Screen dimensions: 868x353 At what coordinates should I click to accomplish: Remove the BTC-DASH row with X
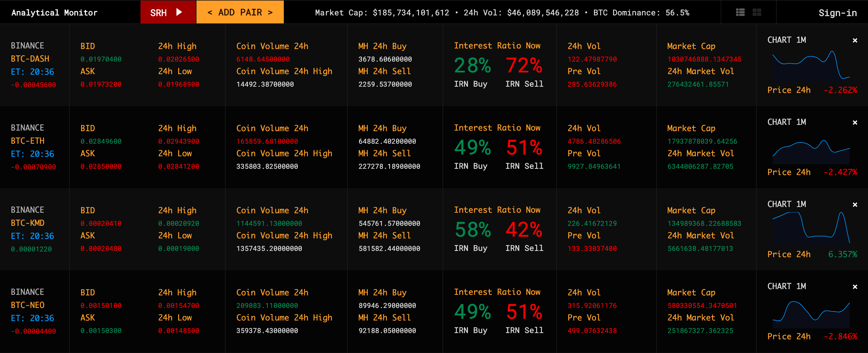pyautogui.click(x=855, y=40)
